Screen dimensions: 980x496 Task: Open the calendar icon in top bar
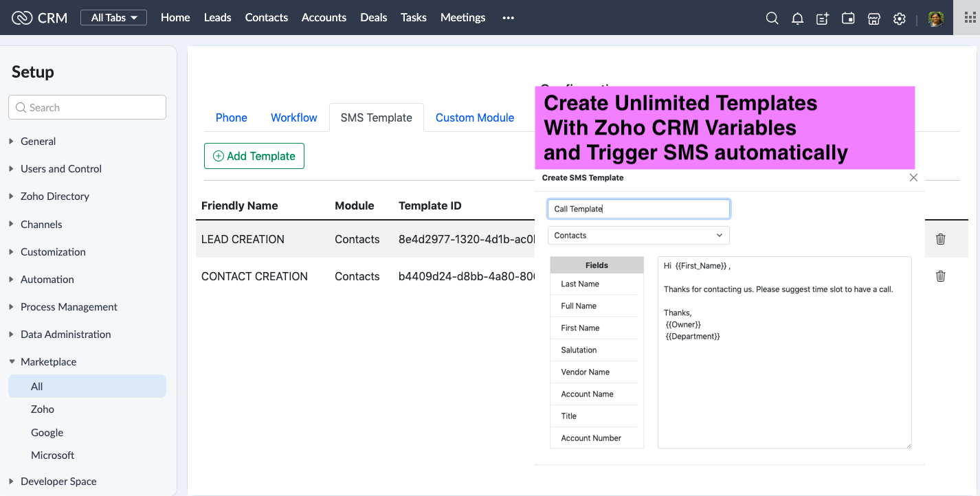(847, 18)
